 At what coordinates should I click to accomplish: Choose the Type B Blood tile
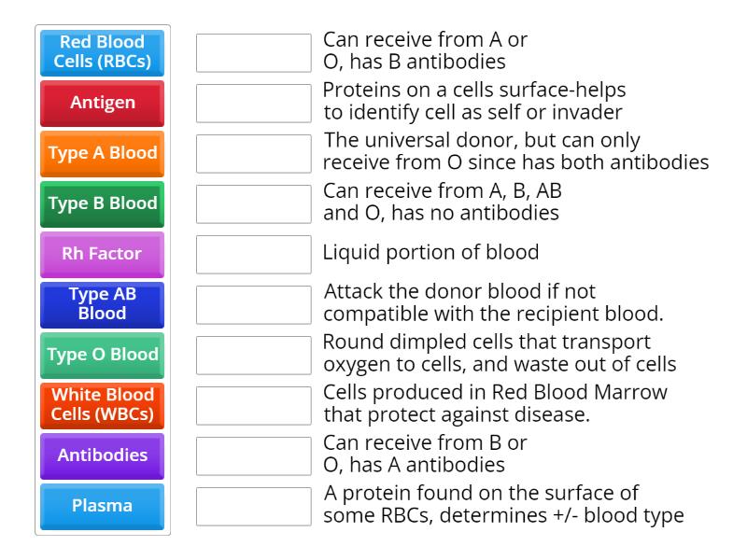101,203
